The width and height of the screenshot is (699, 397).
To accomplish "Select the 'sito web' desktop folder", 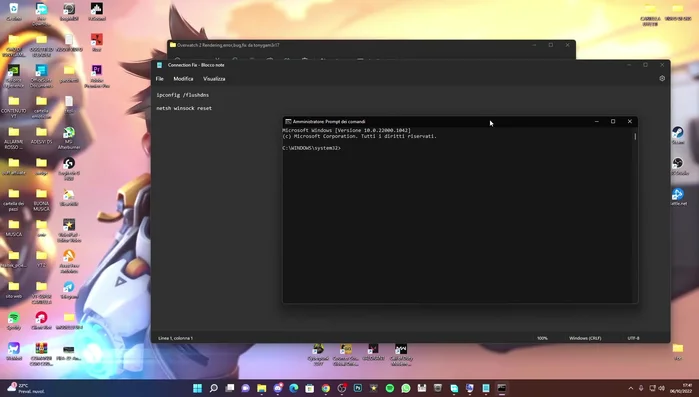I will coord(14,290).
